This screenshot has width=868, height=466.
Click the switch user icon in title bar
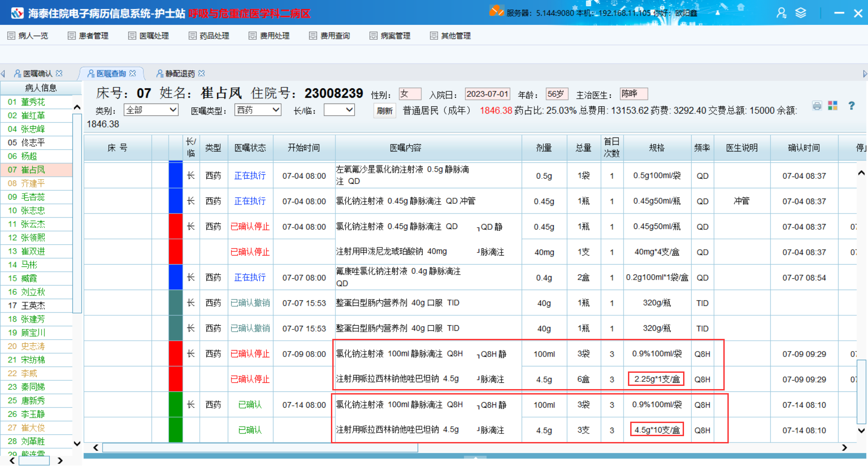[x=781, y=13]
